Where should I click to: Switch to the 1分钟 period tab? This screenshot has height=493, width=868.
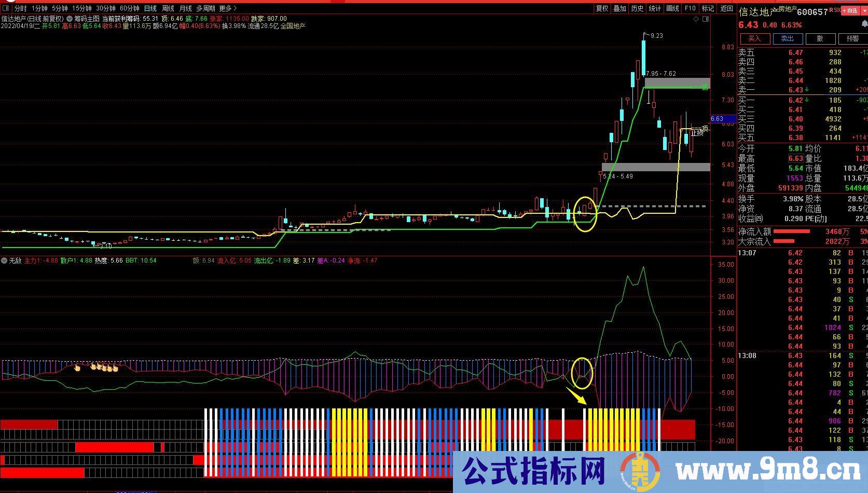tap(39, 8)
